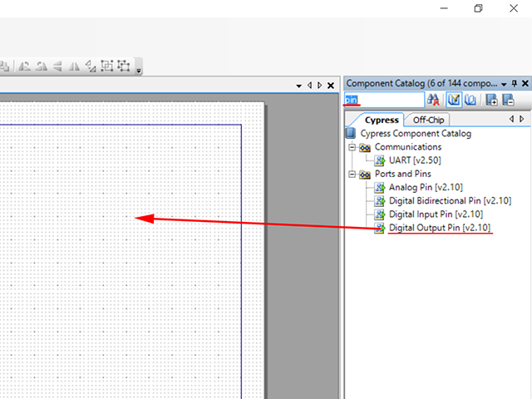
Task: Click the rotate left toolbar icon
Action: [x=24, y=66]
